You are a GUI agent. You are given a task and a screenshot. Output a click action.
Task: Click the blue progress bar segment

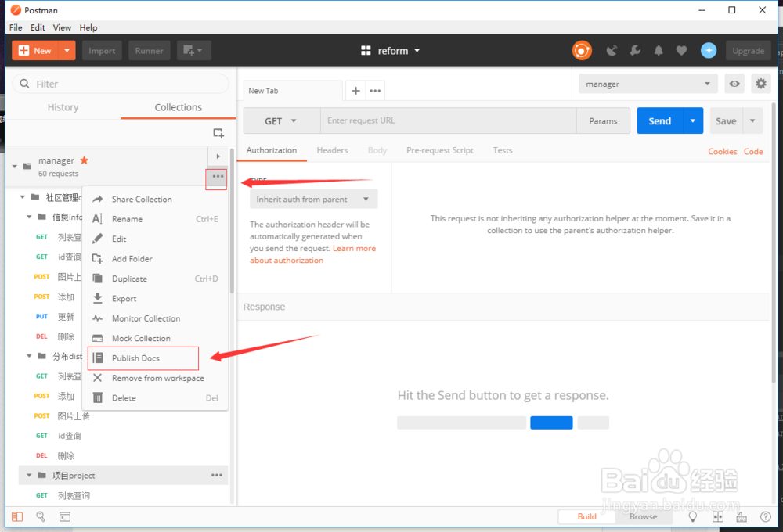551,422
